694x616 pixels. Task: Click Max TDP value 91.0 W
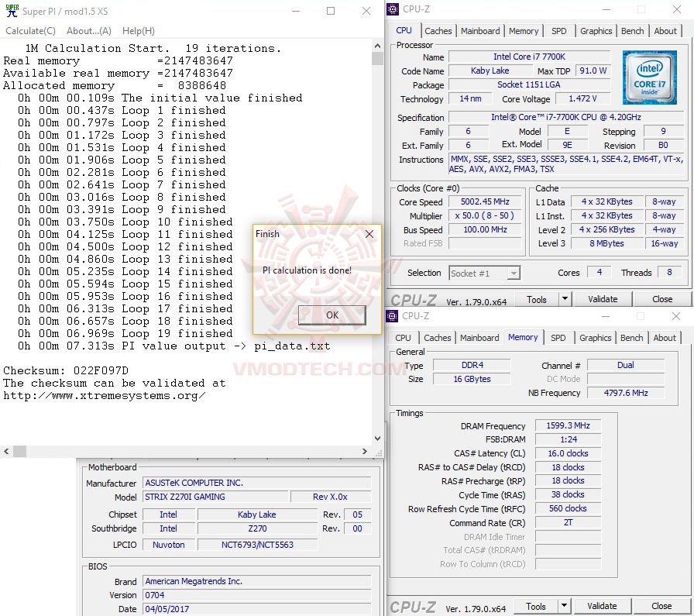[593, 71]
